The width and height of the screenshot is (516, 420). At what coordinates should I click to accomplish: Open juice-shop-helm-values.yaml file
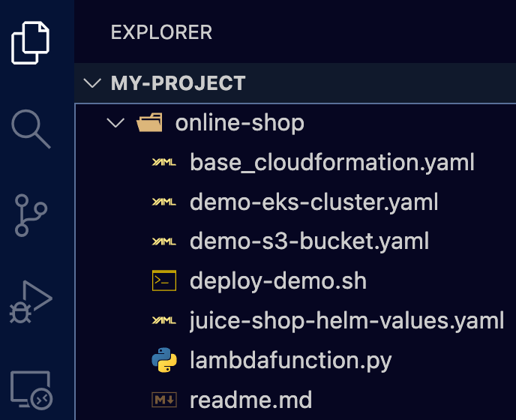pyautogui.click(x=346, y=320)
